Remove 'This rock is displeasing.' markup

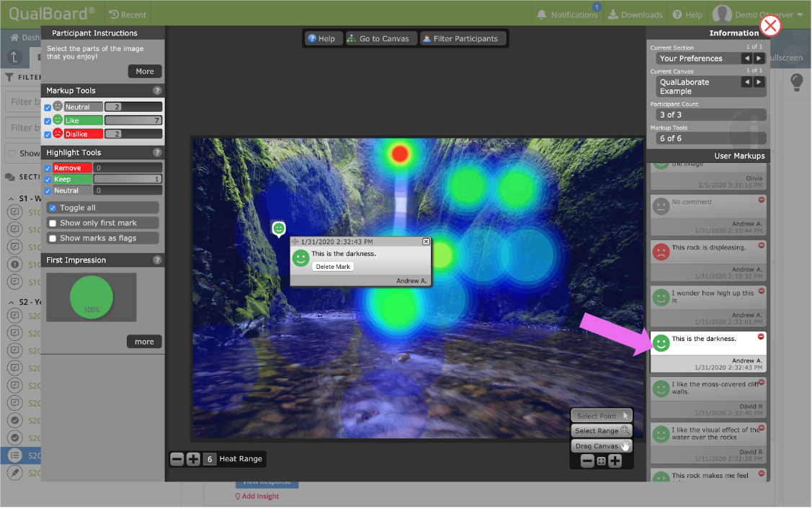pos(762,246)
